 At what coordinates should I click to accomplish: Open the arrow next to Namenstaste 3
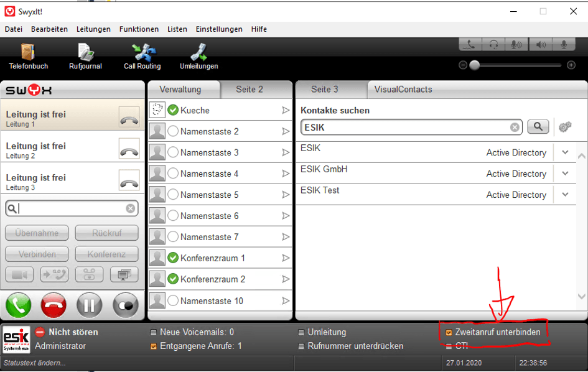tap(286, 152)
